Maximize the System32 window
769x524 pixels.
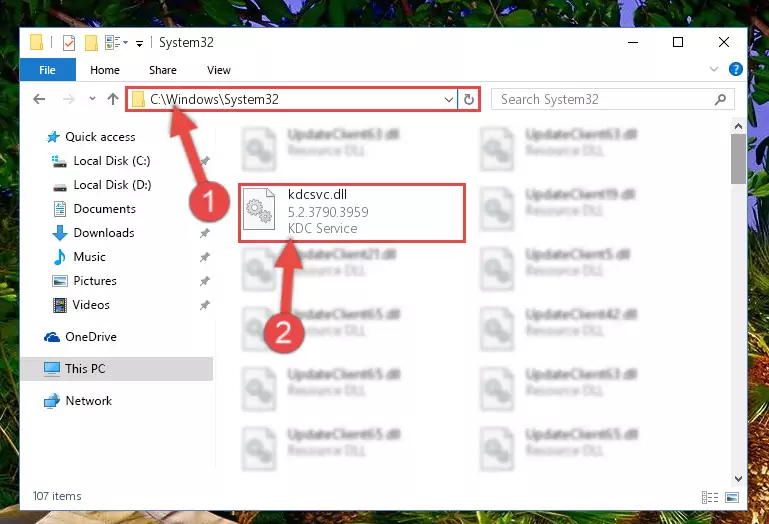(x=678, y=43)
